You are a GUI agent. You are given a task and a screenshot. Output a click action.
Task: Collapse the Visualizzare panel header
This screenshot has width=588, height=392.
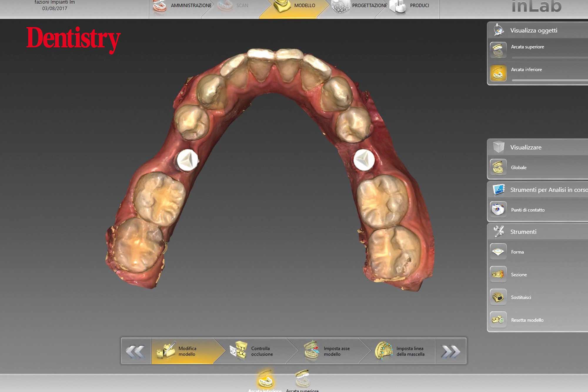tap(538, 147)
